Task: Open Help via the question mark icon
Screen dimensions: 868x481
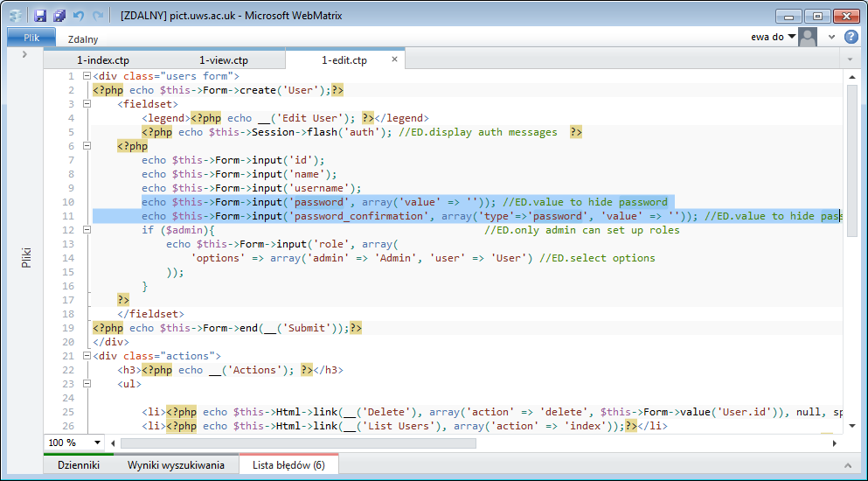Action: click(x=851, y=37)
